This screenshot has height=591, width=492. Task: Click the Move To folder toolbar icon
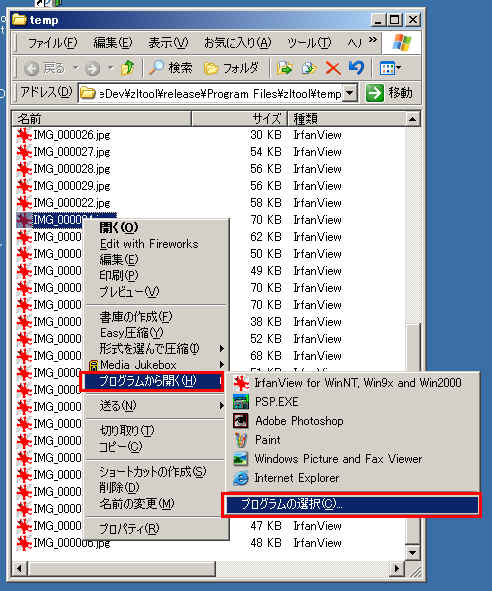[x=285, y=68]
